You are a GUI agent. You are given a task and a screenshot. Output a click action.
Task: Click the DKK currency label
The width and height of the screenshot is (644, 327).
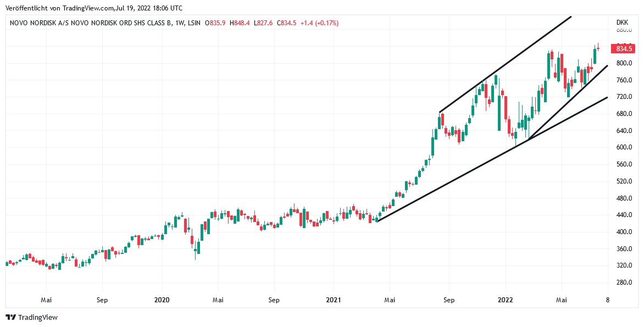point(622,23)
